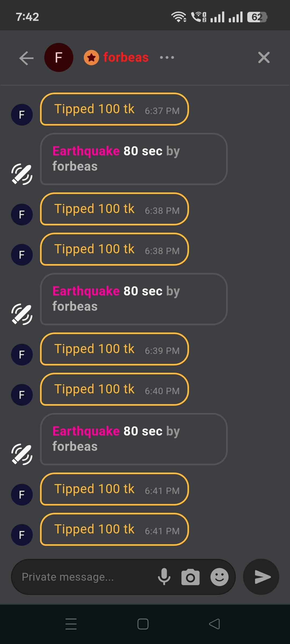
Task: Select the Tipped 100 tk 6:39 PM message
Action: (114, 349)
